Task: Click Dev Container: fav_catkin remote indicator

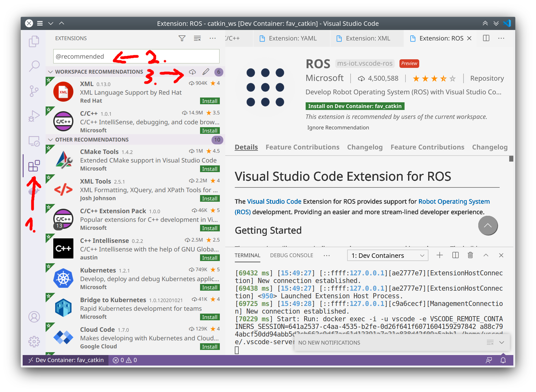Action: [x=66, y=360]
